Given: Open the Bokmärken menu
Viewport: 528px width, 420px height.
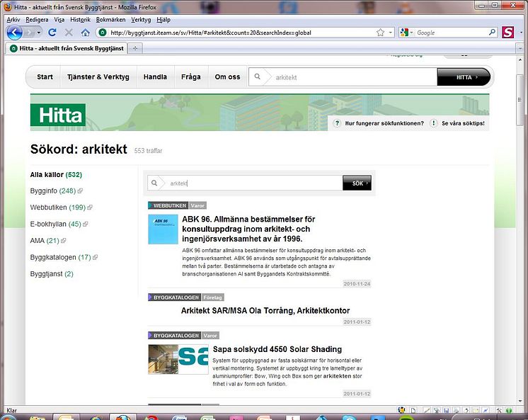Looking at the screenshot, I should tap(110, 20).
